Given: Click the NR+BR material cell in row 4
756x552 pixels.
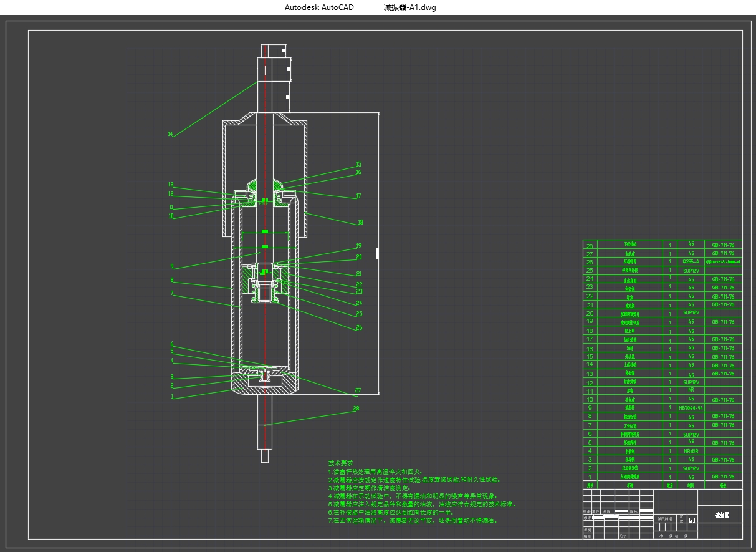Looking at the screenshot, I should [x=691, y=451].
